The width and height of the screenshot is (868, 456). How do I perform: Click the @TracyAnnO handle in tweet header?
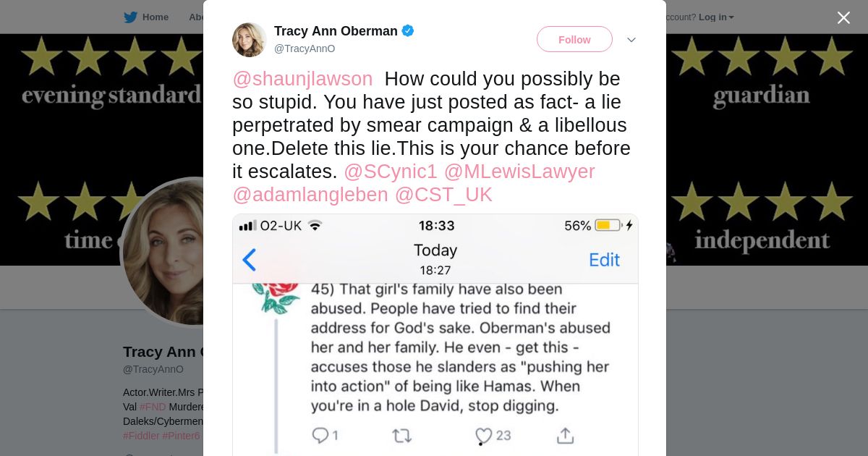coord(305,48)
